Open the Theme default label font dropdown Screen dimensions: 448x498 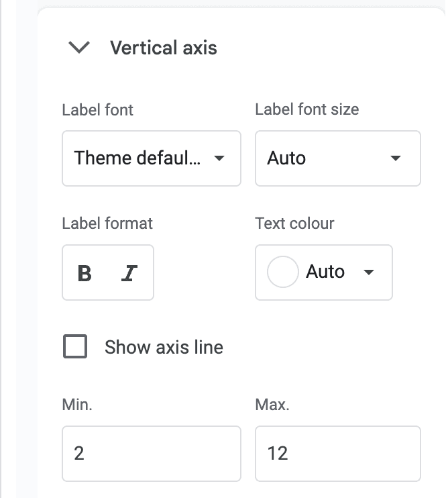click(x=151, y=158)
